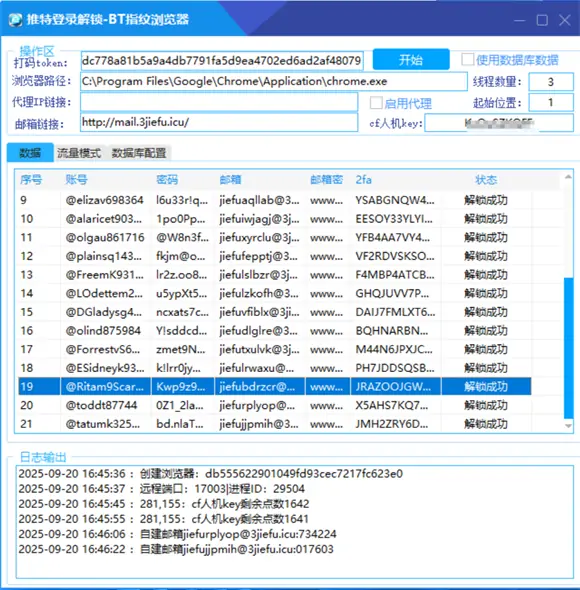Viewport: 580px width, 590px height.
Task: Click the 2fa column header
Action: point(364,180)
